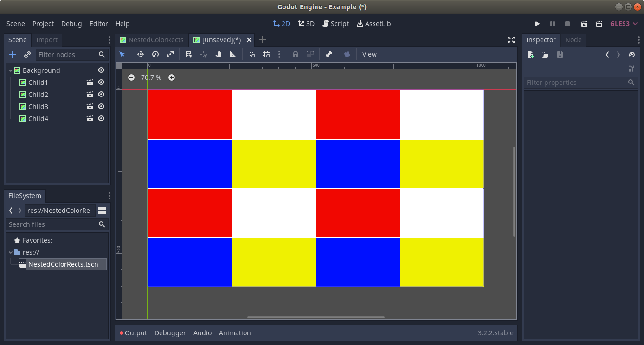Add a new scene tab
The width and height of the screenshot is (644, 345).
(x=263, y=40)
